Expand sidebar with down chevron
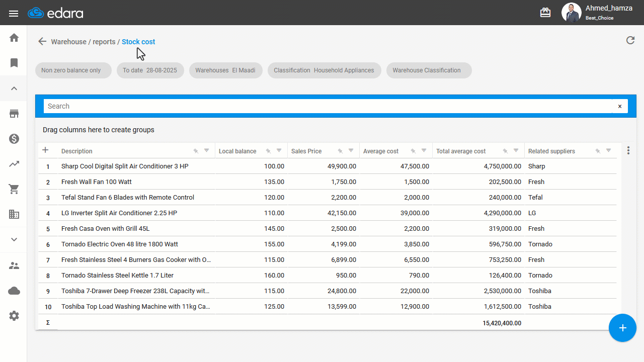This screenshot has height=362, width=644. (x=14, y=240)
